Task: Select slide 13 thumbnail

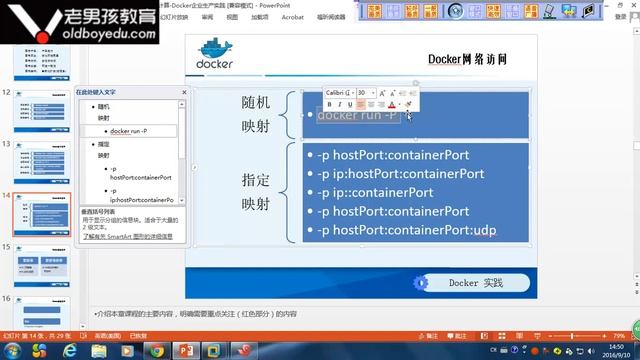Action: click(x=42, y=163)
